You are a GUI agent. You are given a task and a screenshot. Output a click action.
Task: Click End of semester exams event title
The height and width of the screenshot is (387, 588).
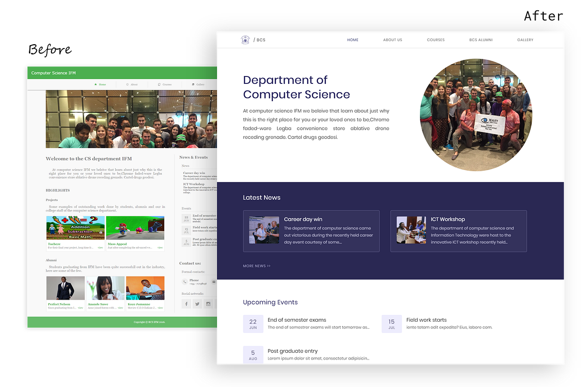tap(297, 320)
